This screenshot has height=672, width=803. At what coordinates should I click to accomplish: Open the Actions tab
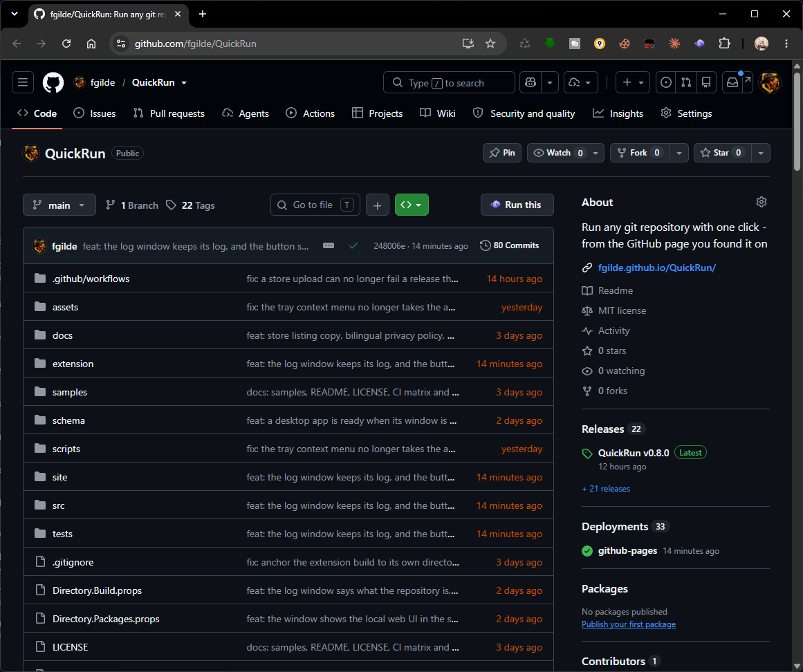311,113
